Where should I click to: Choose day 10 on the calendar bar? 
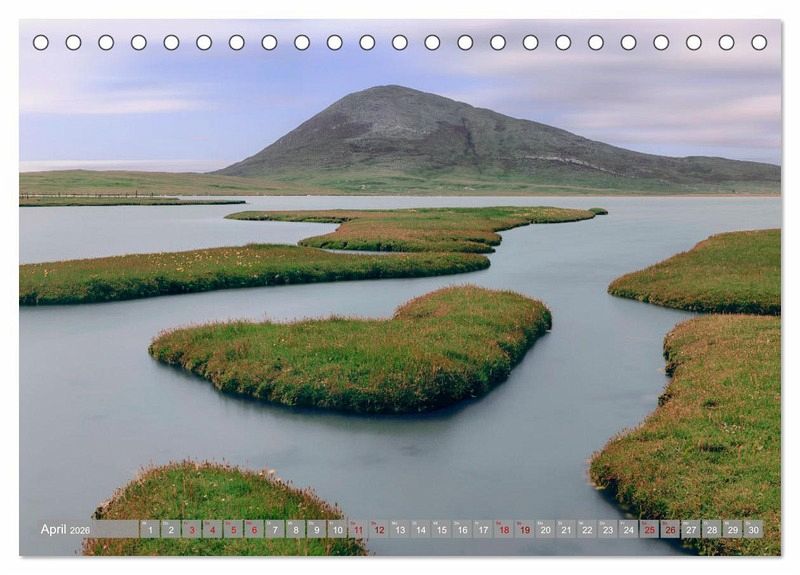(x=337, y=529)
